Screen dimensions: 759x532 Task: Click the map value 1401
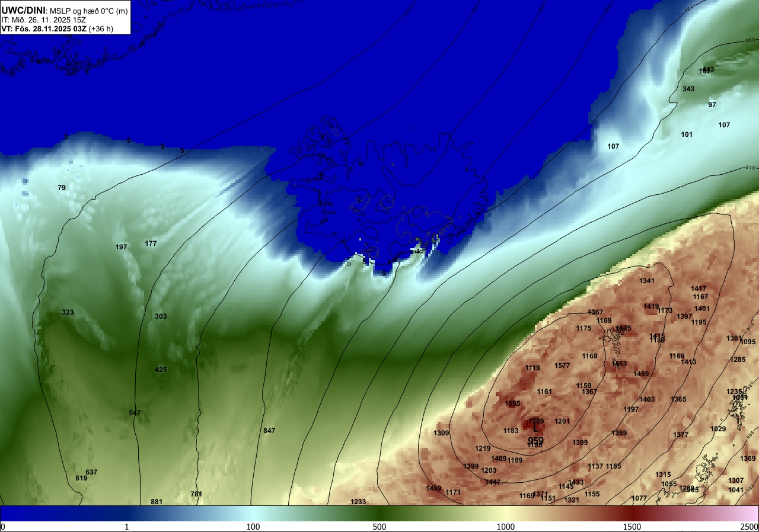(702, 309)
